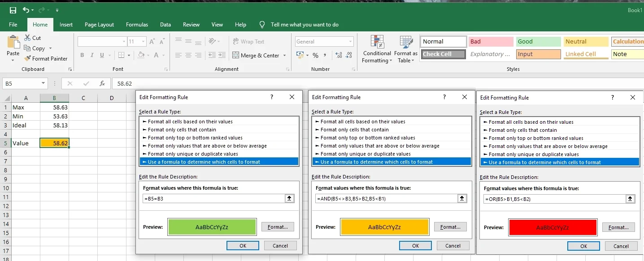Apply the Good cell style
Screen dimensions: 644x261
(538, 42)
